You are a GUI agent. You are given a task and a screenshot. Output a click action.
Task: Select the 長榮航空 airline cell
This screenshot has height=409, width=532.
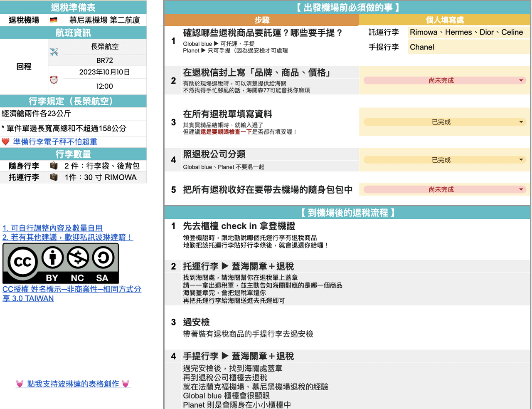(x=105, y=47)
